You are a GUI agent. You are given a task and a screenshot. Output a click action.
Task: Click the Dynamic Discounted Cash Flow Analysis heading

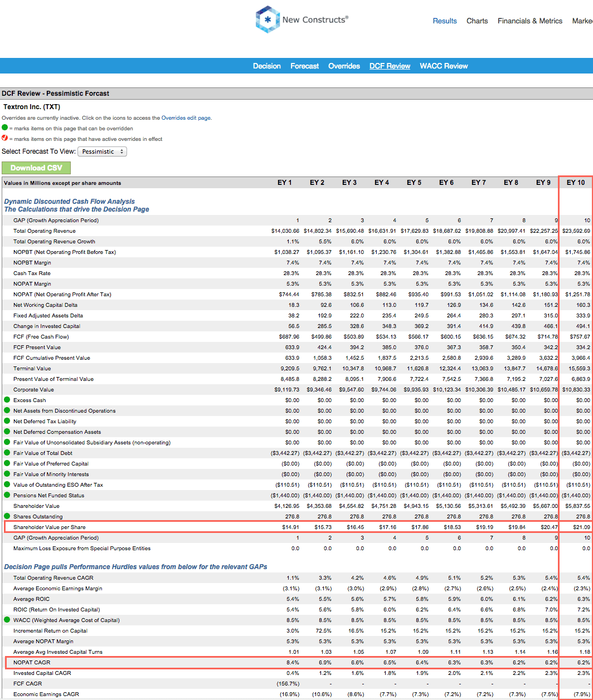[69, 202]
